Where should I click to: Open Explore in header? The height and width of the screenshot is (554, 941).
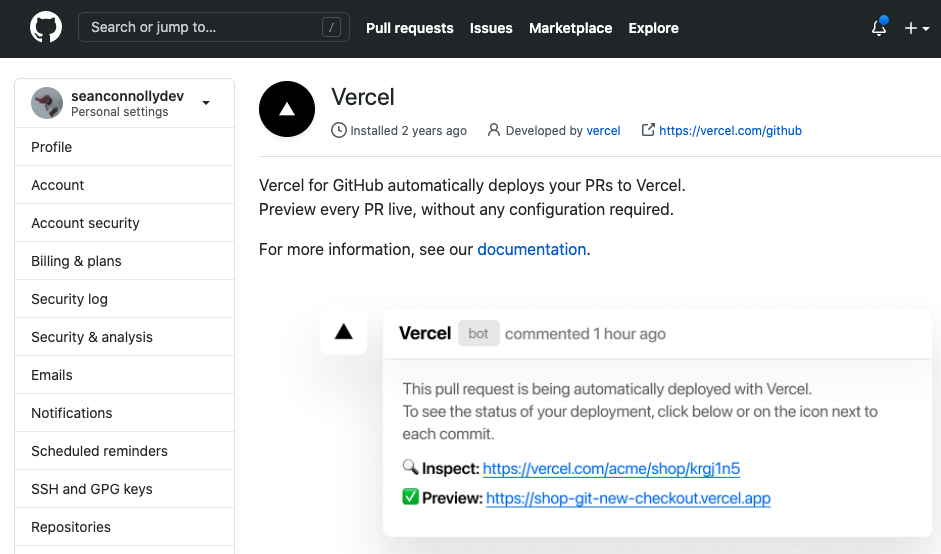(x=654, y=28)
